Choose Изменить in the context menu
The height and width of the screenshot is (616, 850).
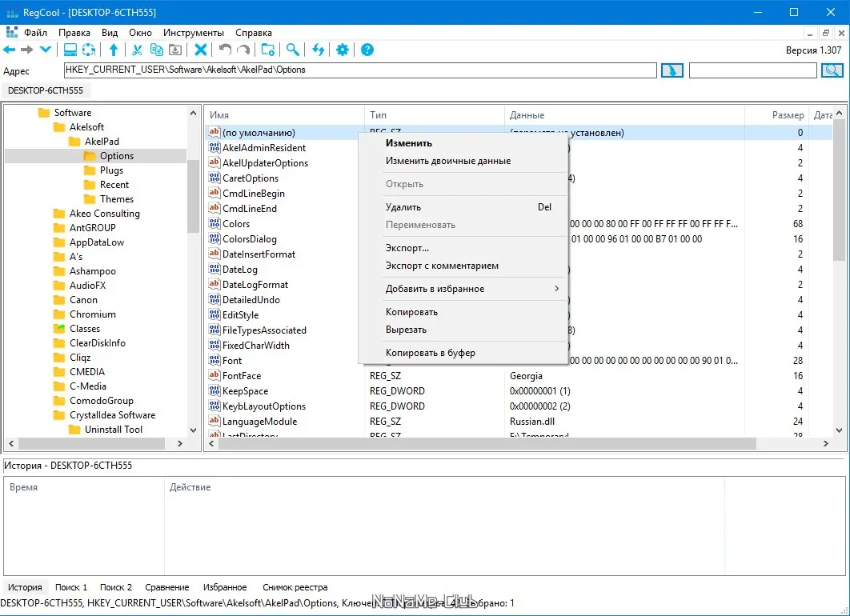pos(409,143)
